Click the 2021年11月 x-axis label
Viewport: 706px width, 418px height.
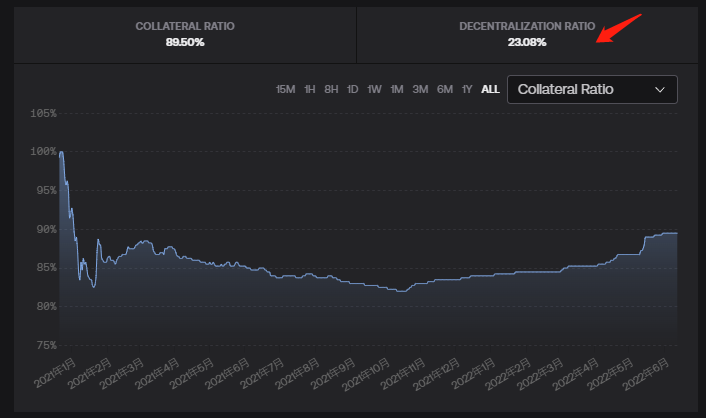pyautogui.click(x=403, y=374)
